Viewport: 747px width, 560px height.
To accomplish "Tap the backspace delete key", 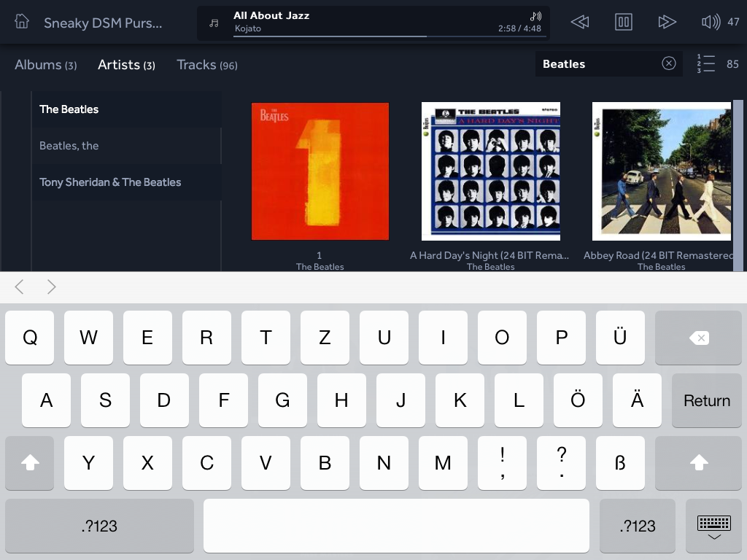I will coord(698,338).
